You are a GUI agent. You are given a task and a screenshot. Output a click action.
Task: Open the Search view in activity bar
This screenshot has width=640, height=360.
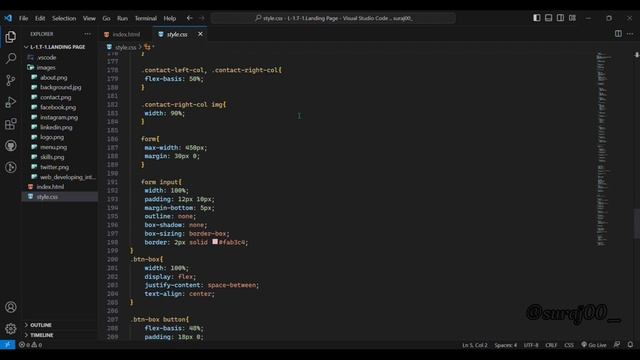(x=11, y=58)
